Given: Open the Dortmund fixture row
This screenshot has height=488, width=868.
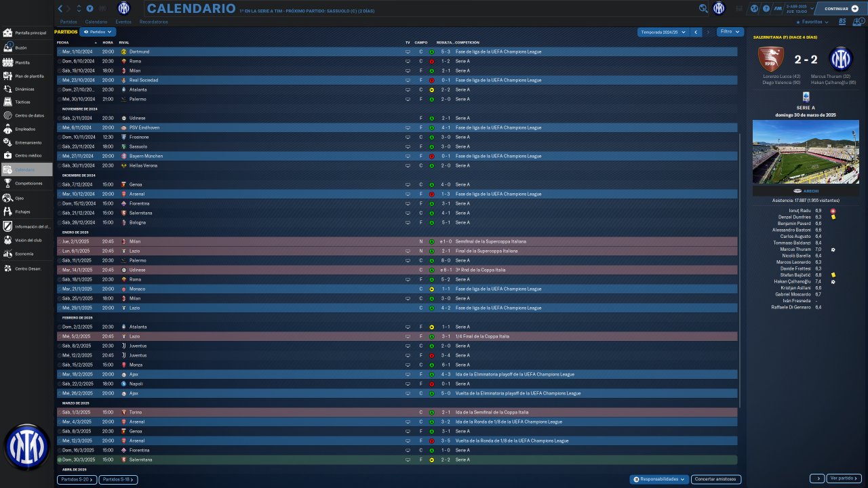Looking at the screenshot, I should pyautogui.click(x=397, y=52).
